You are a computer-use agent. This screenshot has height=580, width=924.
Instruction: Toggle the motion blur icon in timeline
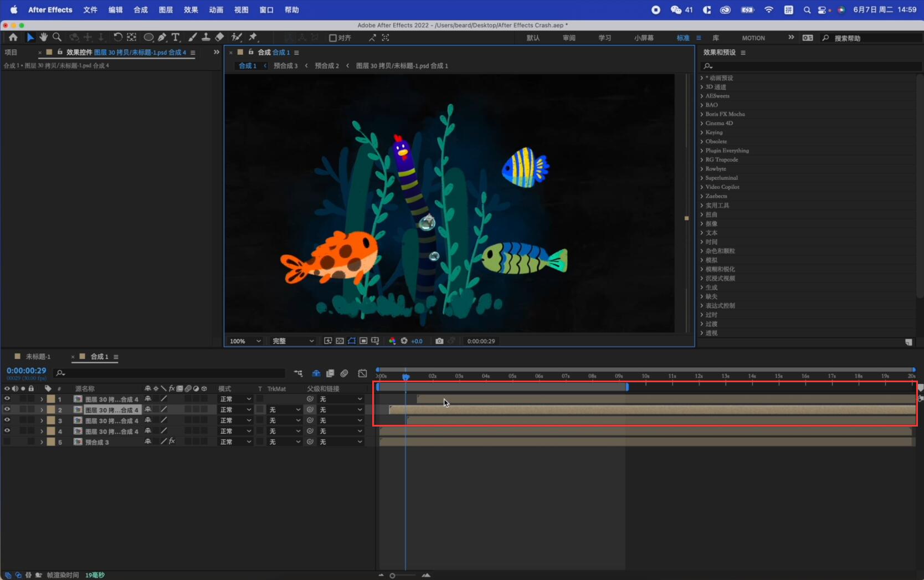pyautogui.click(x=344, y=373)
